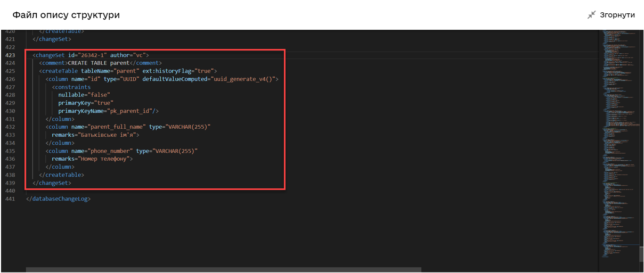Click the horizontal scrollbar thumb of the editor

click(223, 270)
